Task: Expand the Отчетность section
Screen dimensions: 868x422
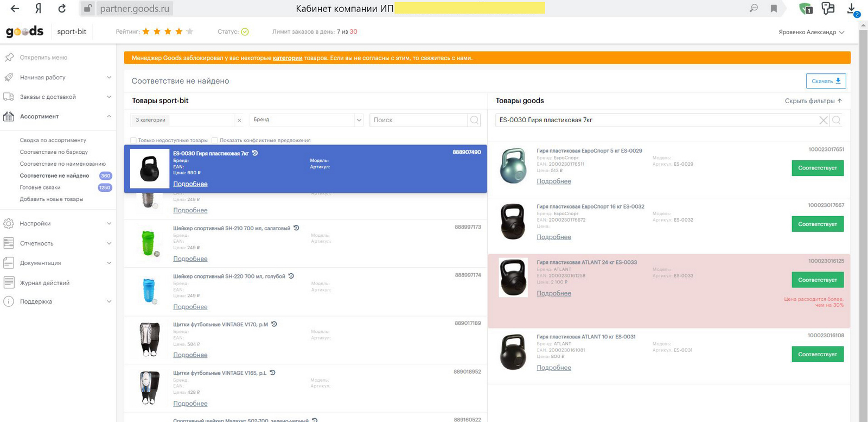Action: point(109,243)
